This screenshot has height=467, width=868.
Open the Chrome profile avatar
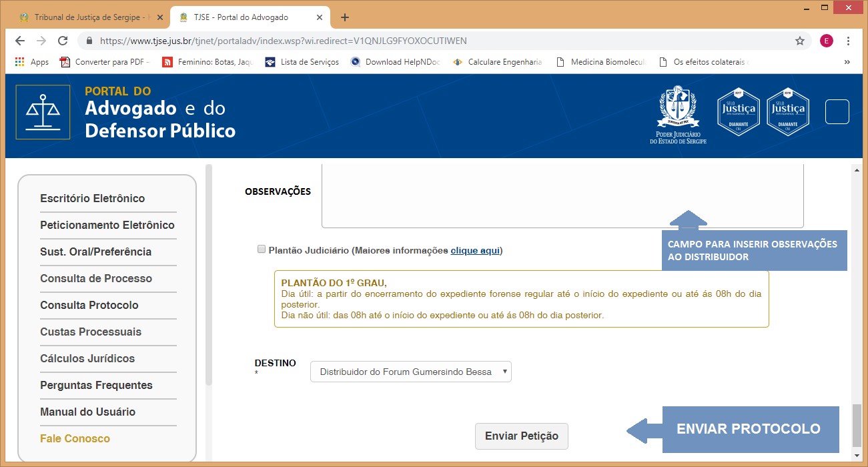[827, 41]
